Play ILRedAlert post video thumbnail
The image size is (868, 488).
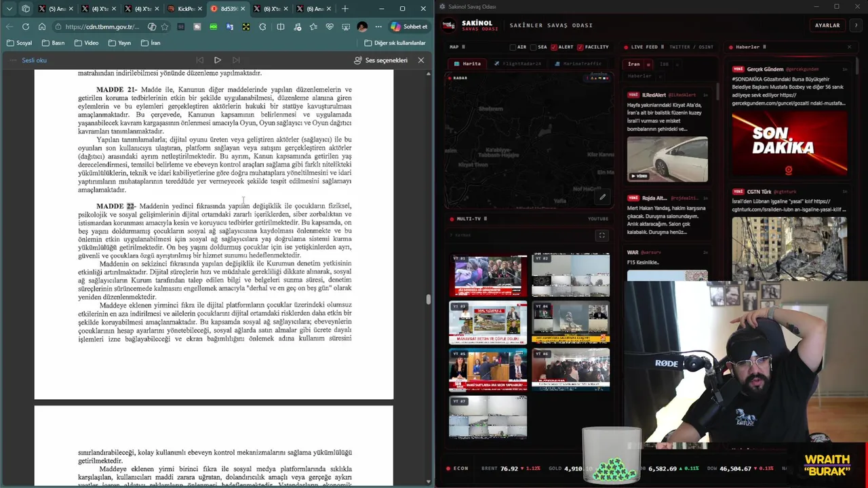[667, 159]
